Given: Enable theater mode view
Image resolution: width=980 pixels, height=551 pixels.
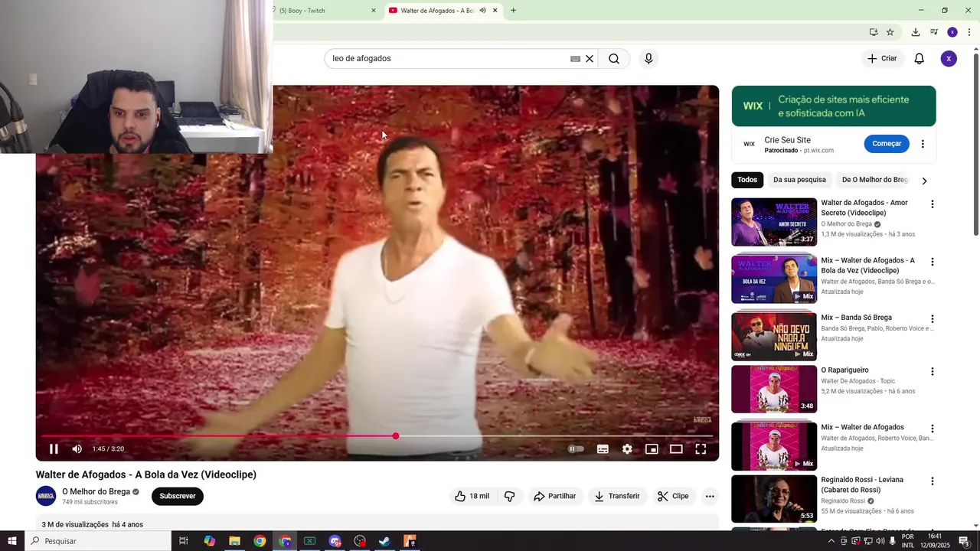Looking at the screenshot, I should [x=676, y=449].
